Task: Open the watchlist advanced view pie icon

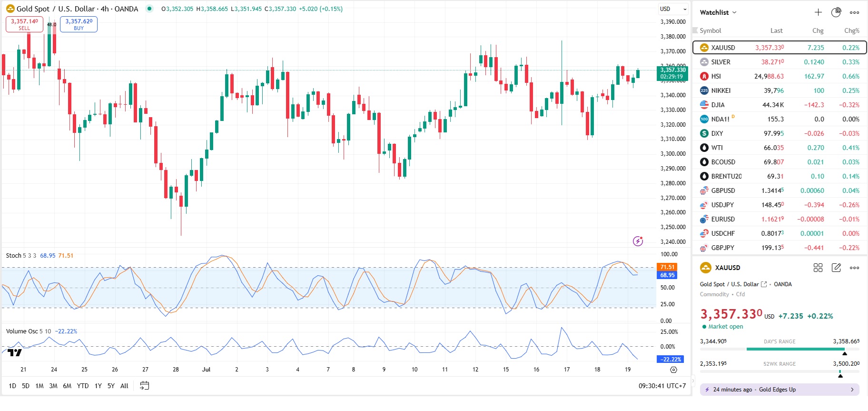Action: 836,12
